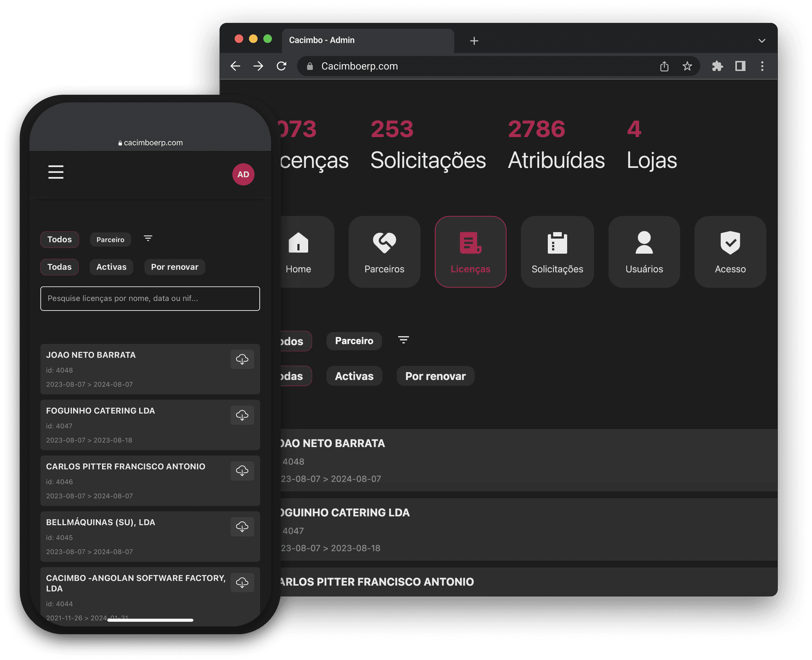
Task: Download CARLOS PITTER FRANCISCO ANTONIO license on phone
Action: click(242, 471)
